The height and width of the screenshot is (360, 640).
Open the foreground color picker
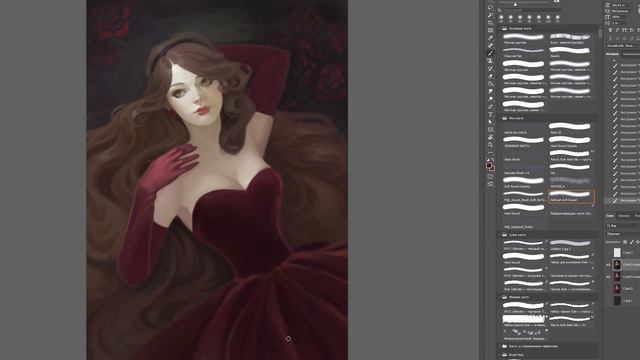(x=489, y=164)
